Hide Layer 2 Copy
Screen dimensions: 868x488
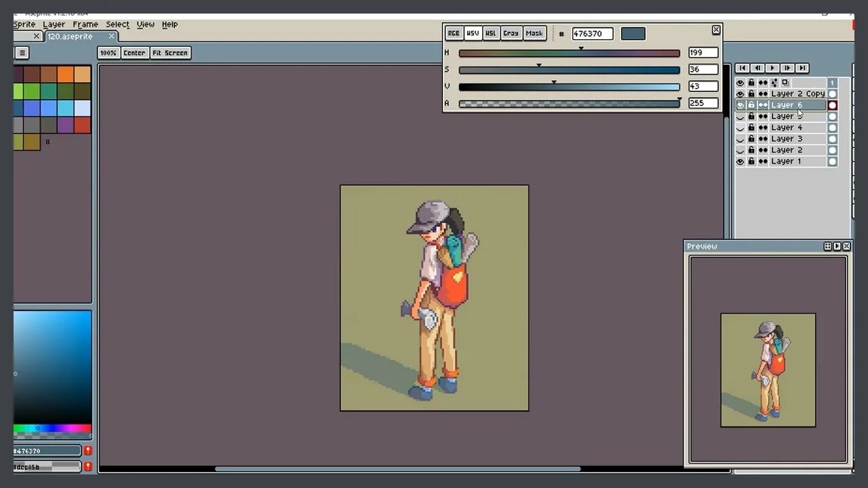coord(741,94)
